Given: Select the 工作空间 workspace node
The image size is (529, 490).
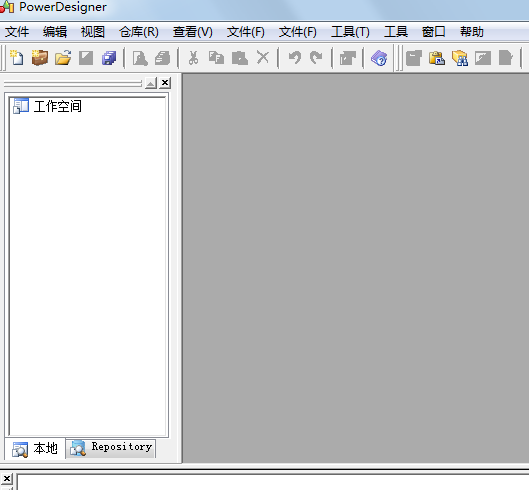Looking at the screenshot, I should pyautogui.click(x=58, y=106).
